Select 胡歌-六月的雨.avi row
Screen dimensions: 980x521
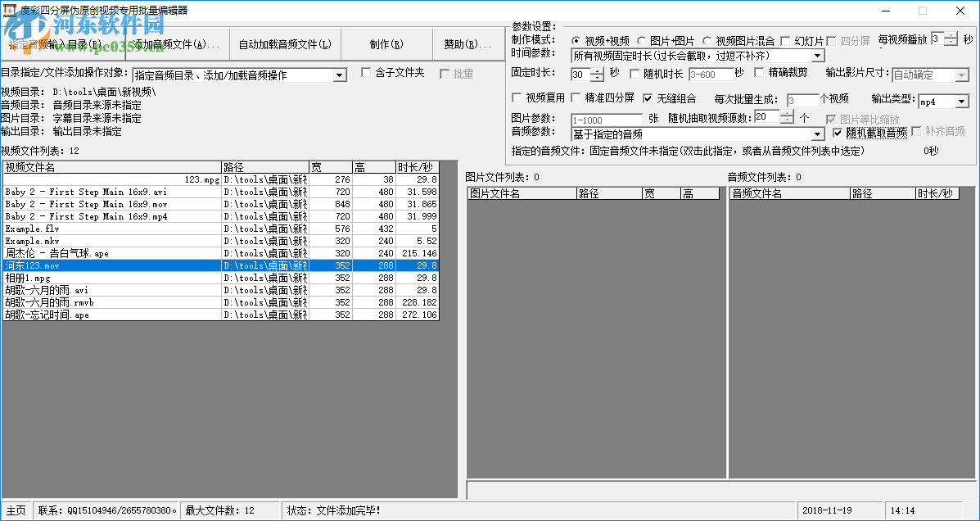[221, 290]
